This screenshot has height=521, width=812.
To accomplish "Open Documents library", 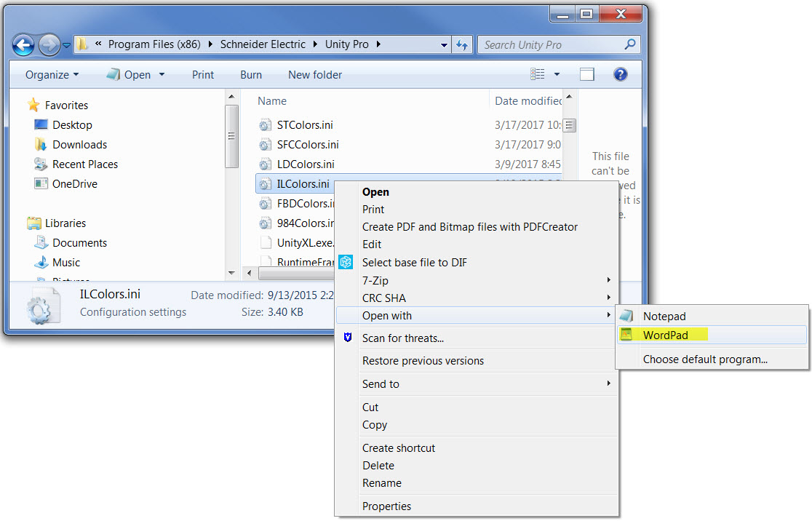I will pyautogui.click(x=71, y=243).
